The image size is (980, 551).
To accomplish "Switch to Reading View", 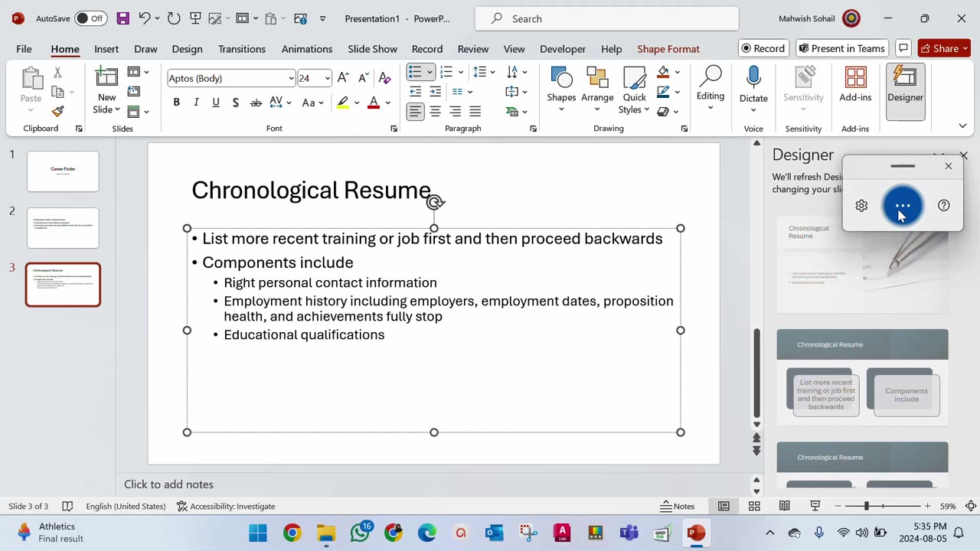I will (x=785, y=506).
